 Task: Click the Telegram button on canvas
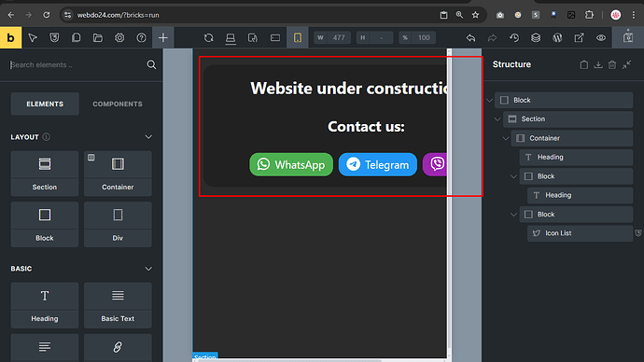pyautogui.click(x=378, y=164)
